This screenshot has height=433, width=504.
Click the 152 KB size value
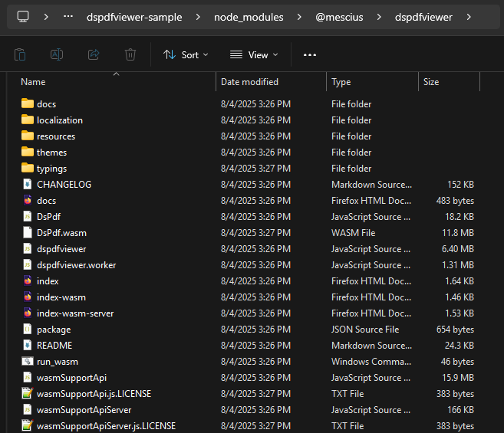460,185
